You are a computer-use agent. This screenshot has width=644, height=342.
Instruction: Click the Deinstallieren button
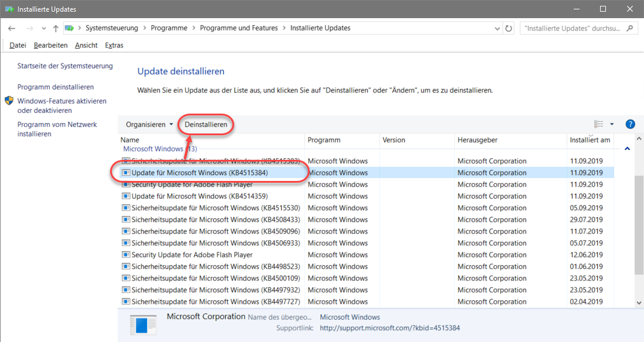click(205, 124)
